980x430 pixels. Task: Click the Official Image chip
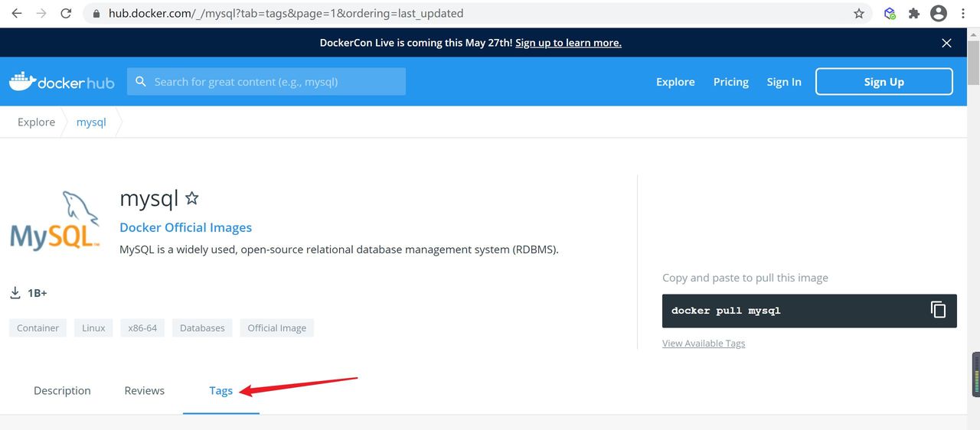click(x=276, y=328)
